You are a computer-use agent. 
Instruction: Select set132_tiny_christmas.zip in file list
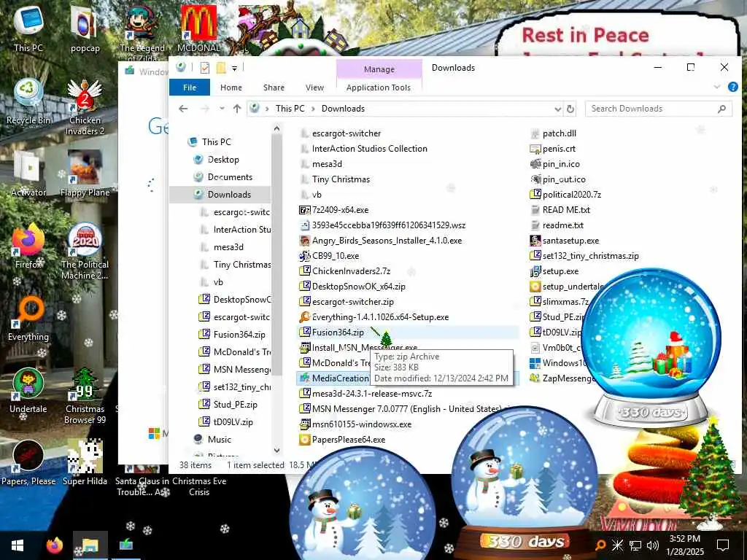pos(591,256)
